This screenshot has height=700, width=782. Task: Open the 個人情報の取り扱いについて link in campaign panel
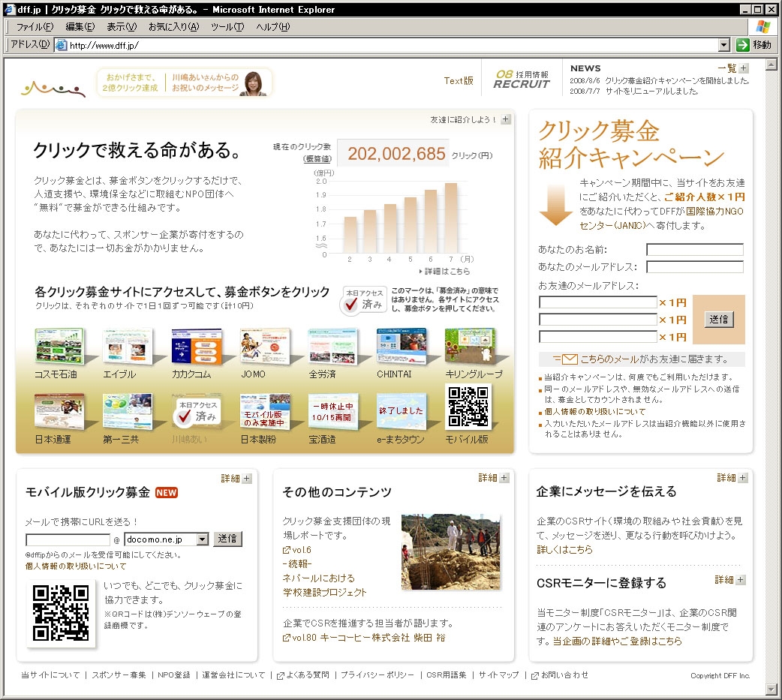click(x=595, y=412)
